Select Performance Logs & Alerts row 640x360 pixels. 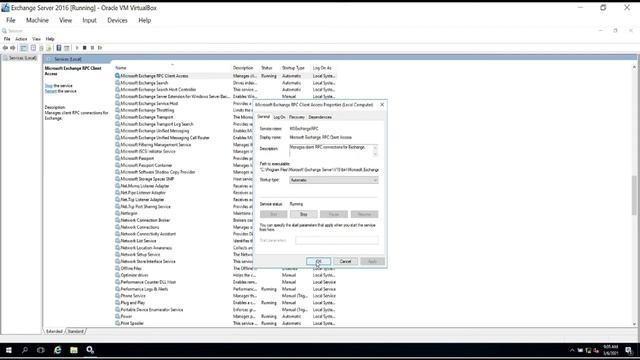[x=225, y=289]
